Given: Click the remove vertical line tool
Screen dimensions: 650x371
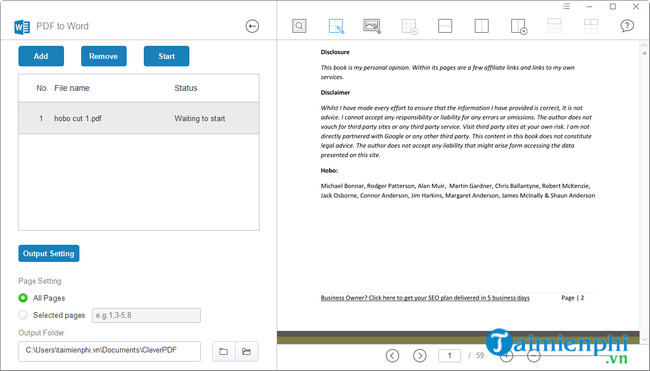Looking at the screenshot, I should pyautogui.click(x=519, y=26).
